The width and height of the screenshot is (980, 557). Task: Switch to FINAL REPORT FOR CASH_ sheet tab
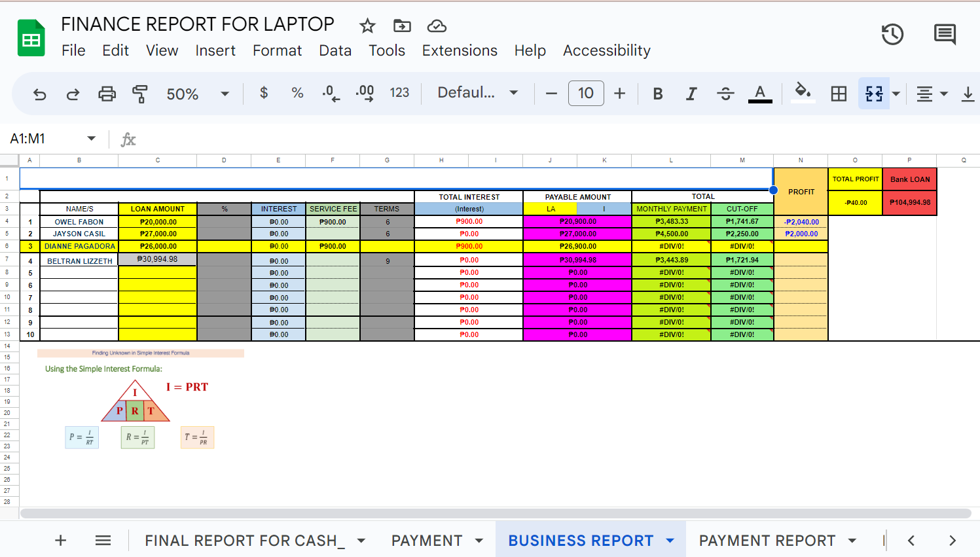click(244, 541)
